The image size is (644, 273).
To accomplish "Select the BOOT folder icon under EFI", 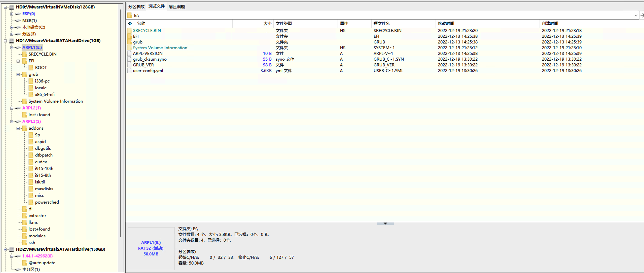I will 31,67.
